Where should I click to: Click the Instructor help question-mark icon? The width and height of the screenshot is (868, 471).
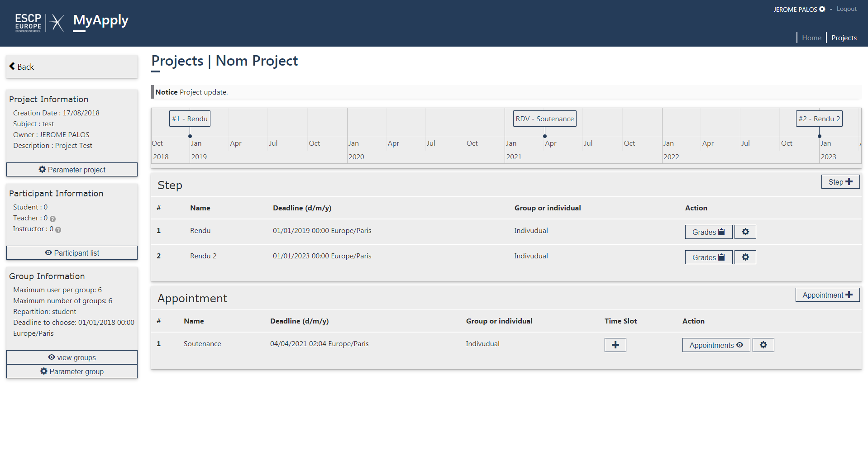58,229
